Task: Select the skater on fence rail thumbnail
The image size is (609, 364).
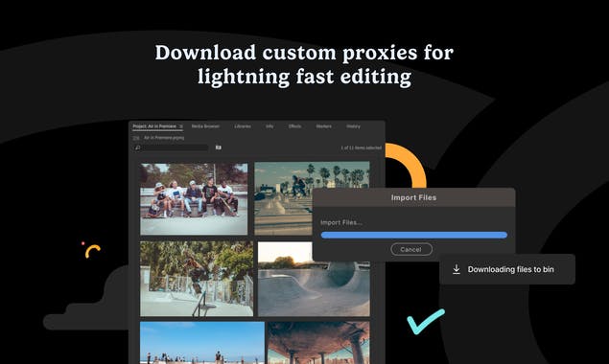Action: [197, 279]
